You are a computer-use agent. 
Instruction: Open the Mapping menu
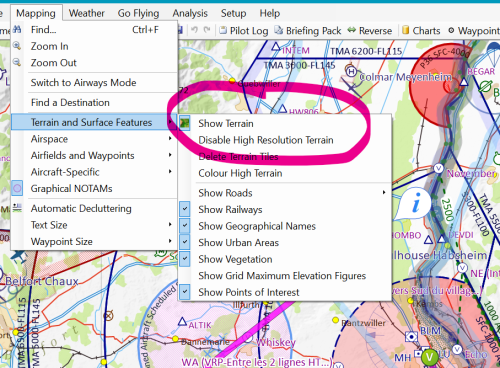coord(36,13)
